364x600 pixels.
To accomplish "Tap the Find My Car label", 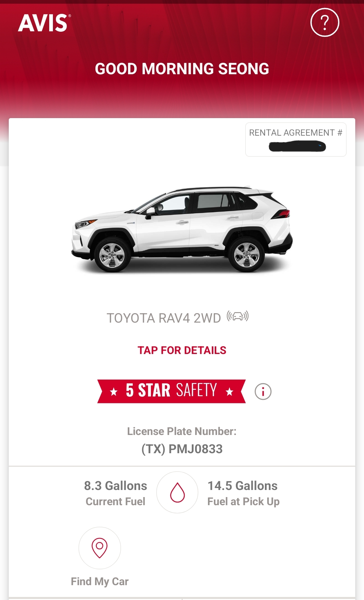I will pyautogui.click(x=100, y=581).
